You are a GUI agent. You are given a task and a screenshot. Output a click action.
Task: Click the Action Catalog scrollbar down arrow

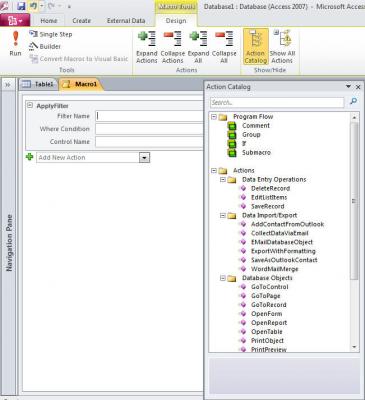354,347
